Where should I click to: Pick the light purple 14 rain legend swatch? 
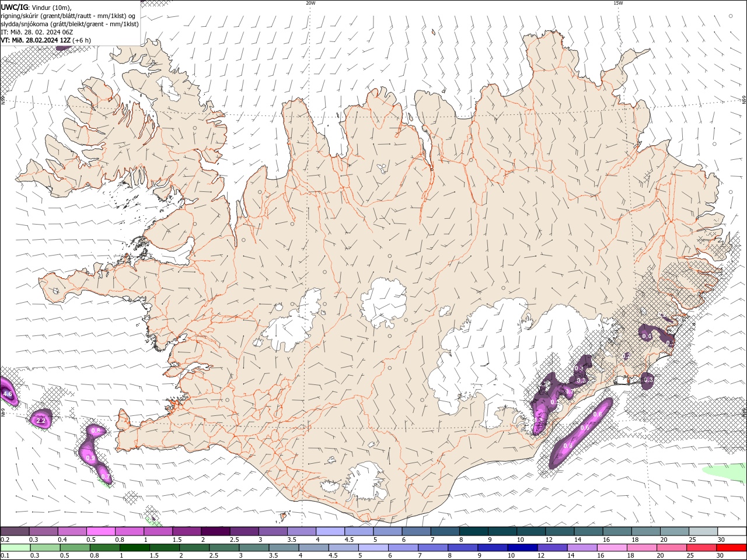pos(582,548)
